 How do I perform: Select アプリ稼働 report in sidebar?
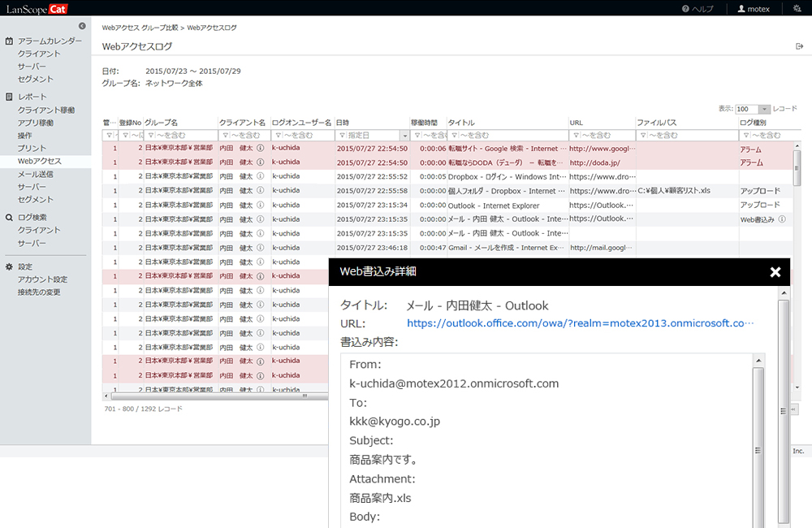[35, 123]
